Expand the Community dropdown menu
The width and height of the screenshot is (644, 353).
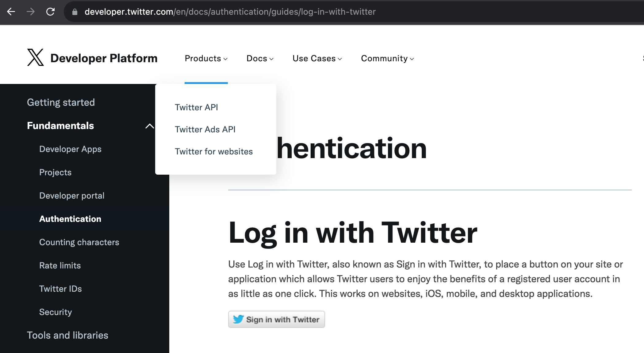pos(387,59)
